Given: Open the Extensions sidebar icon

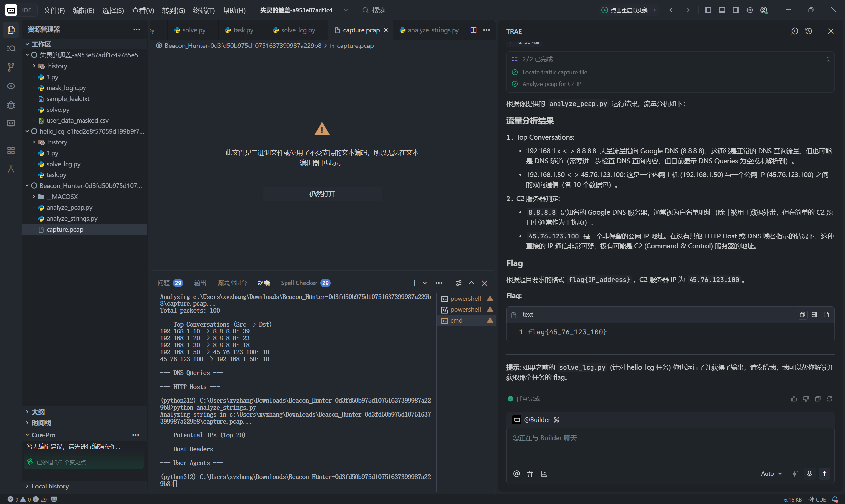Looking at the screenshot, I should click(x=11, y=150).
